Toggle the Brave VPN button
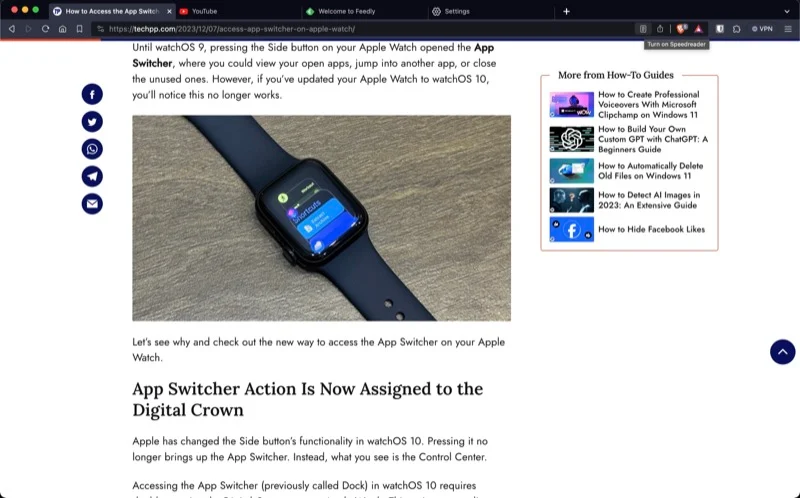 762,29
